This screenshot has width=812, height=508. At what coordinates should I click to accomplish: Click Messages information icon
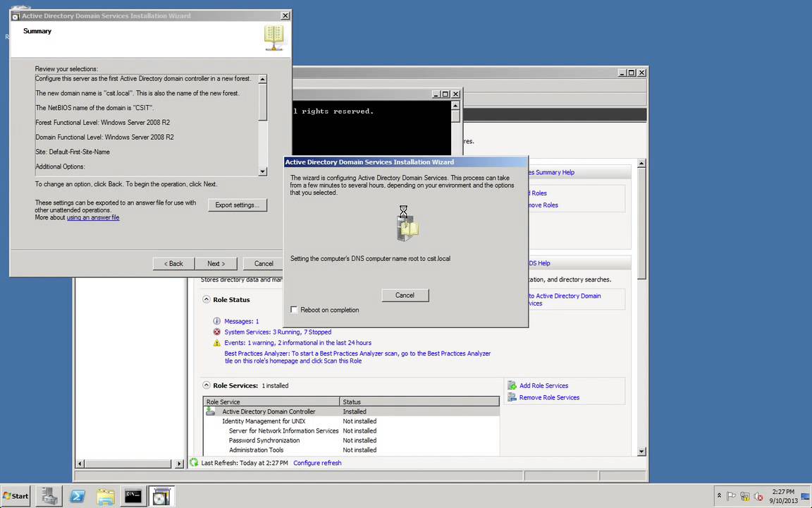pyautogui.click(x=216, y=322)
